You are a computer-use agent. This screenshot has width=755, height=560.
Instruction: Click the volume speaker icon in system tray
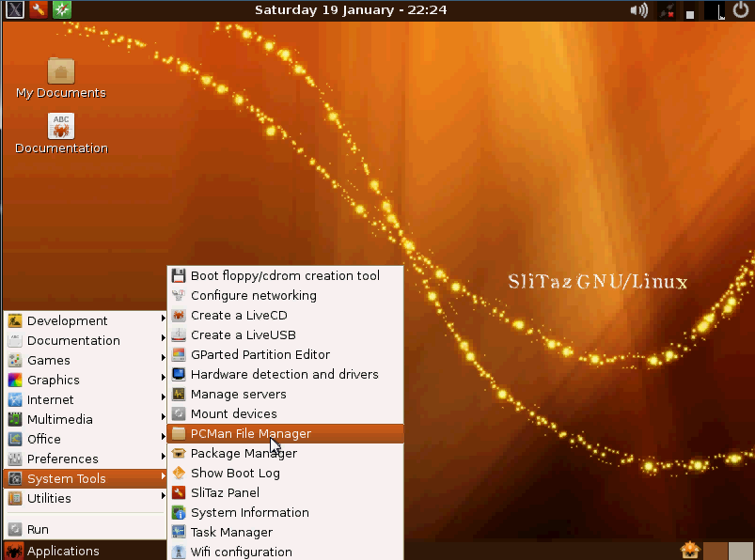coord(639,10)
